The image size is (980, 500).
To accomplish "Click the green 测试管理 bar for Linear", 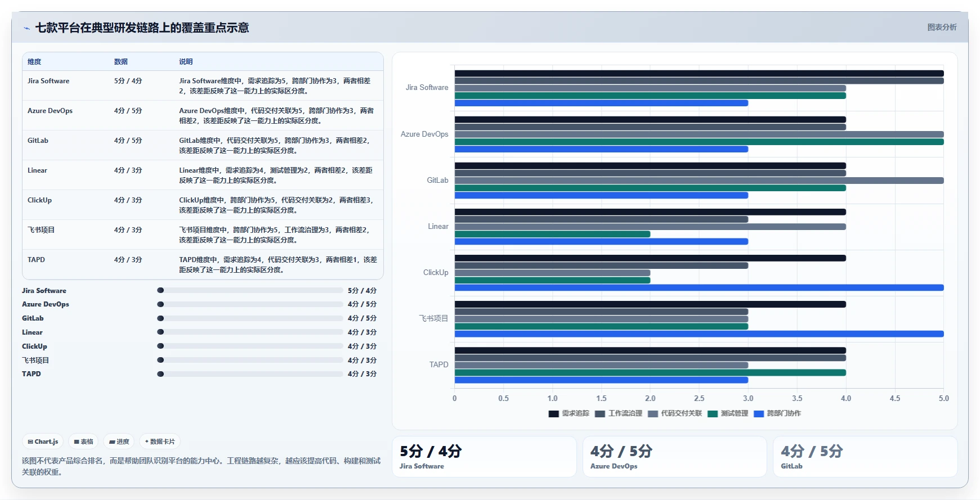I will (552, 234).
